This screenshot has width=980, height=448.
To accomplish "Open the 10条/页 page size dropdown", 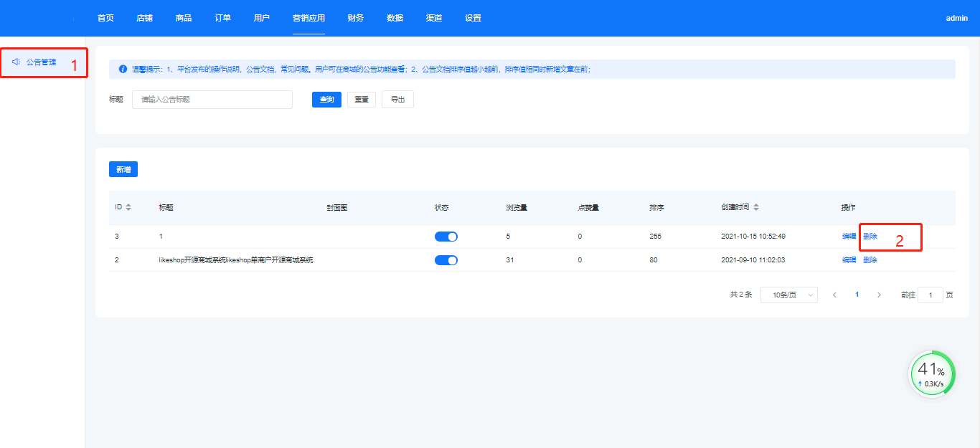I will (788, 295).
